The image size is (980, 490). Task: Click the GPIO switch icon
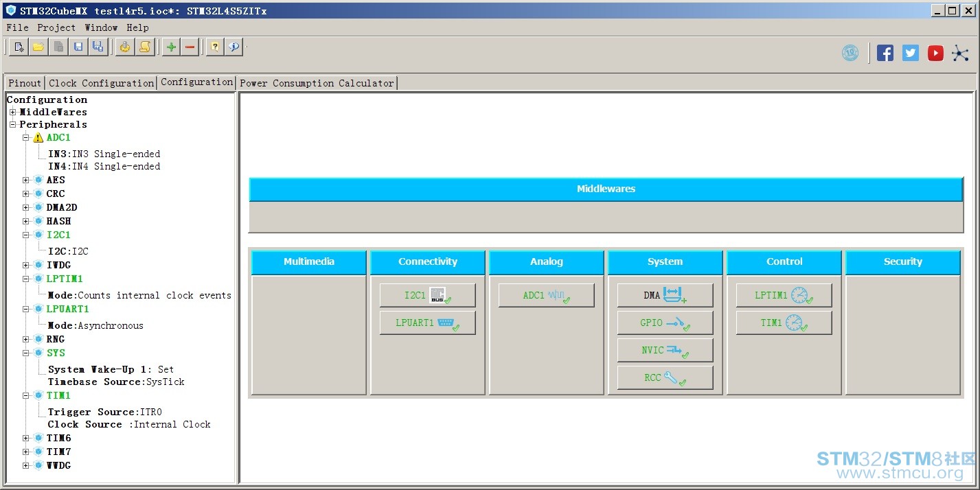point(676,323)
